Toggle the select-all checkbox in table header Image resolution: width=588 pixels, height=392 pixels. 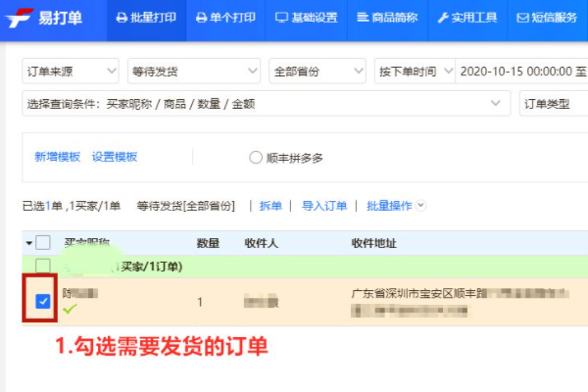click(43, 243)
